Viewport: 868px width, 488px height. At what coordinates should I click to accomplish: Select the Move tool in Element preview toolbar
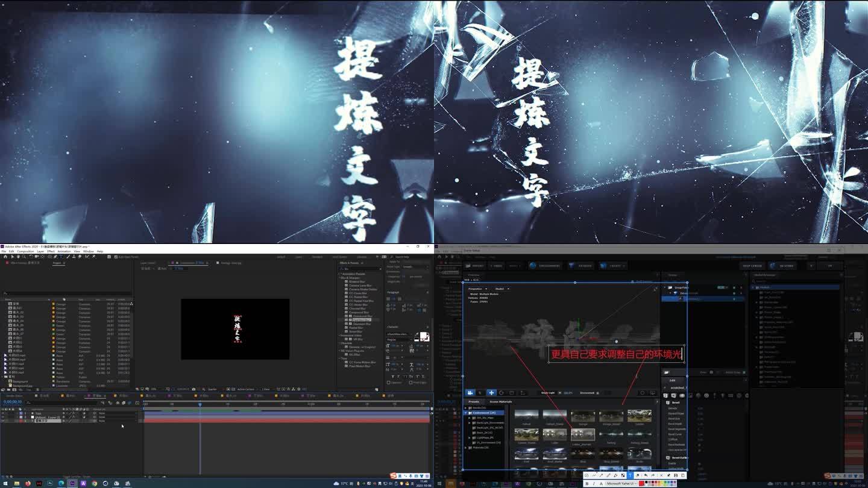tap(491, 393)
